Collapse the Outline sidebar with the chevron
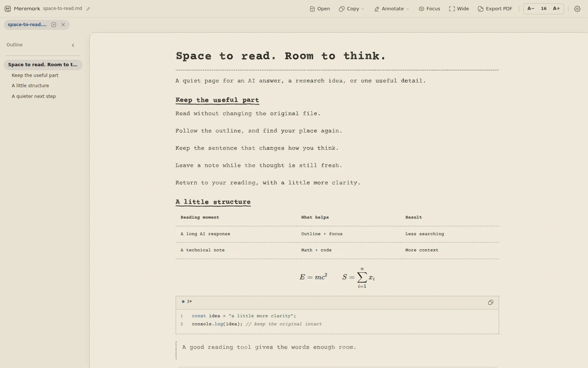Screen dimensions: 588x368 click(73, 45)
